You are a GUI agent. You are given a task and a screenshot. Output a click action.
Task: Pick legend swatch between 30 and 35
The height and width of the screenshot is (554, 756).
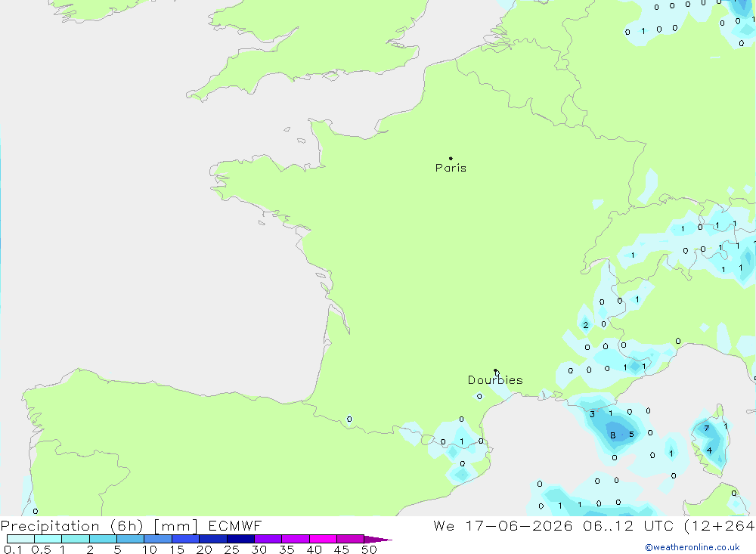pyautogui.click(x=268, y=539)
